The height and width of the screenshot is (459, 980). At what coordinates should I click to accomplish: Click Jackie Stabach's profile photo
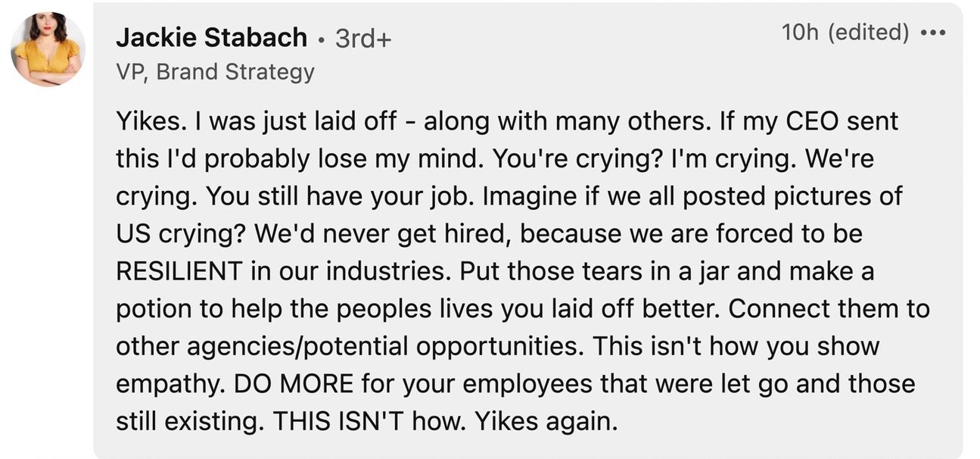click(47, 49)
